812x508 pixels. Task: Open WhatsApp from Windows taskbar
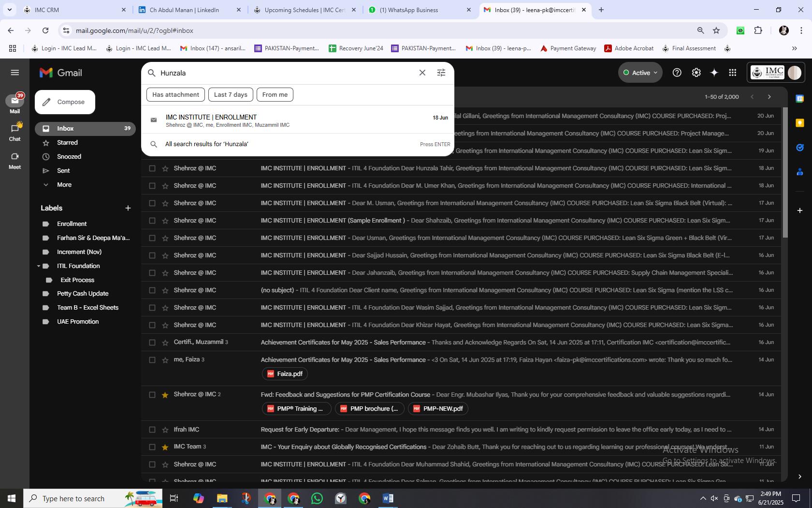(317, 498)
